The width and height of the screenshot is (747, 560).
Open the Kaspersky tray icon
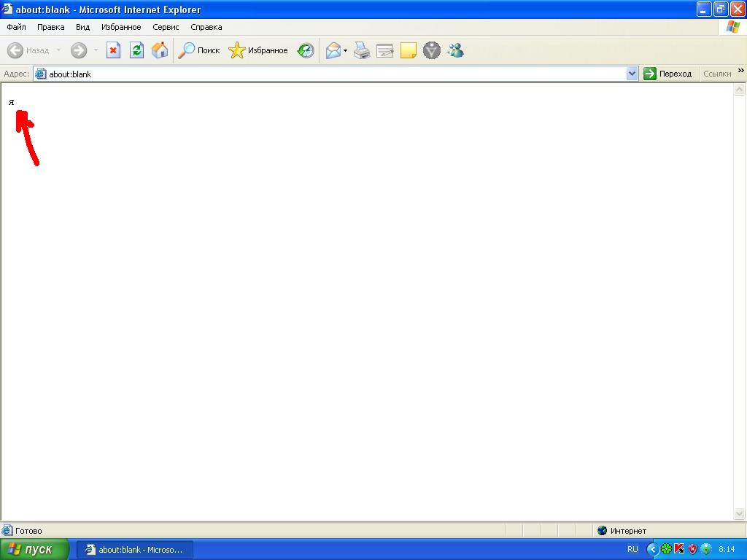679,549
